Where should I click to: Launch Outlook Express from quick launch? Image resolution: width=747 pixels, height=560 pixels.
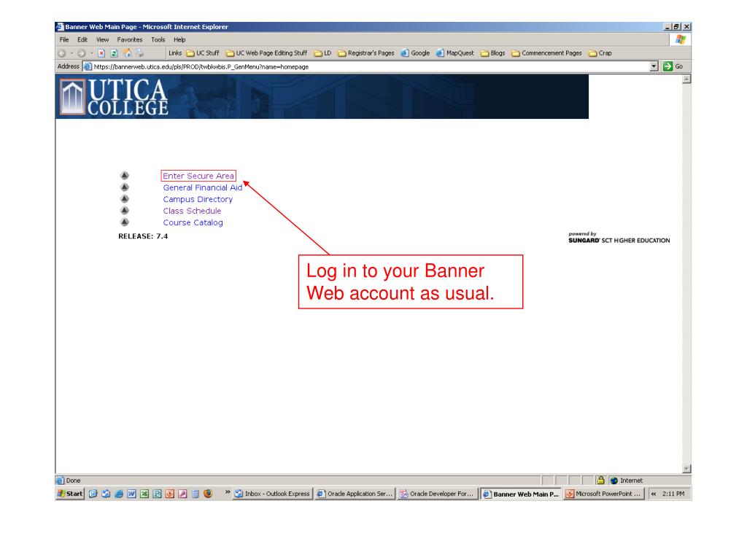click(106, 494)
